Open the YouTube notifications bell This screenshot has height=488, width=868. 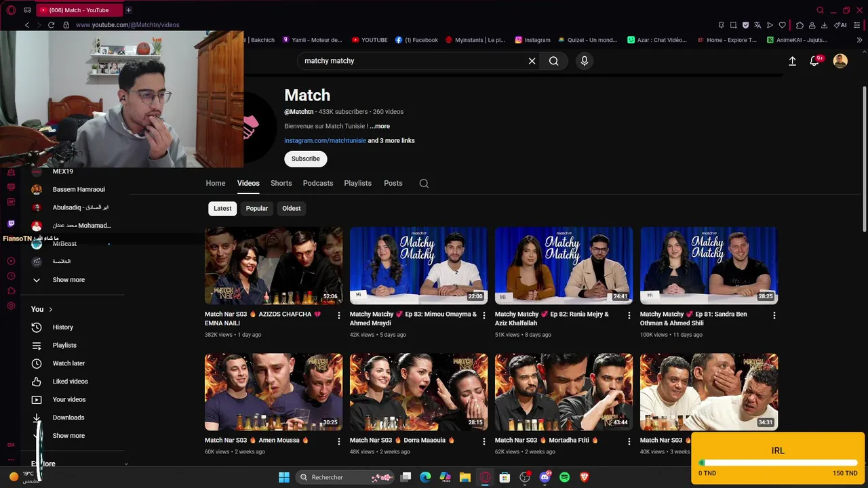815,61
